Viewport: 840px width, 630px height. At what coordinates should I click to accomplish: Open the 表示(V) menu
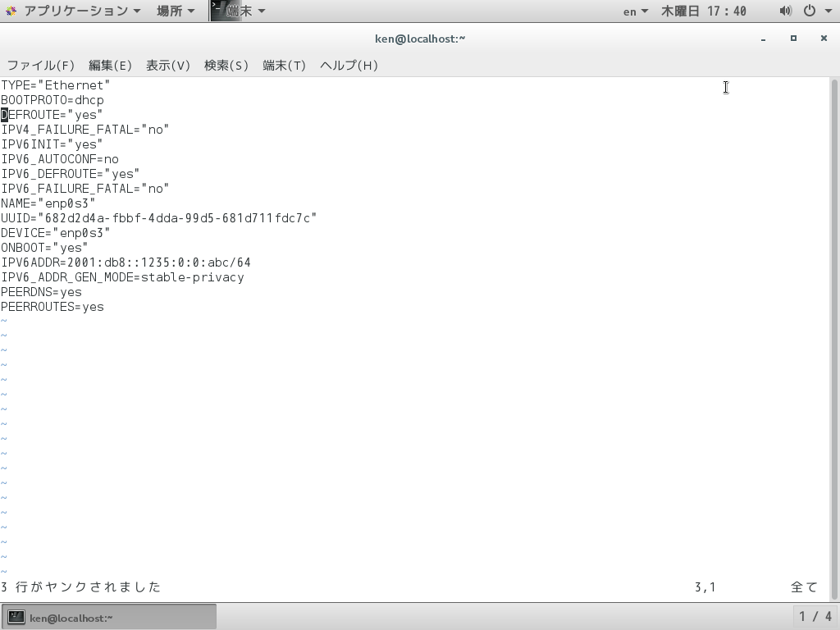click(168, 66)
